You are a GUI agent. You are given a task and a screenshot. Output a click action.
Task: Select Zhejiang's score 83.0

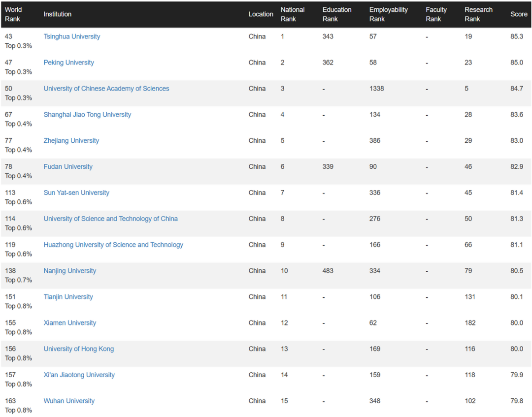point(517,141)
